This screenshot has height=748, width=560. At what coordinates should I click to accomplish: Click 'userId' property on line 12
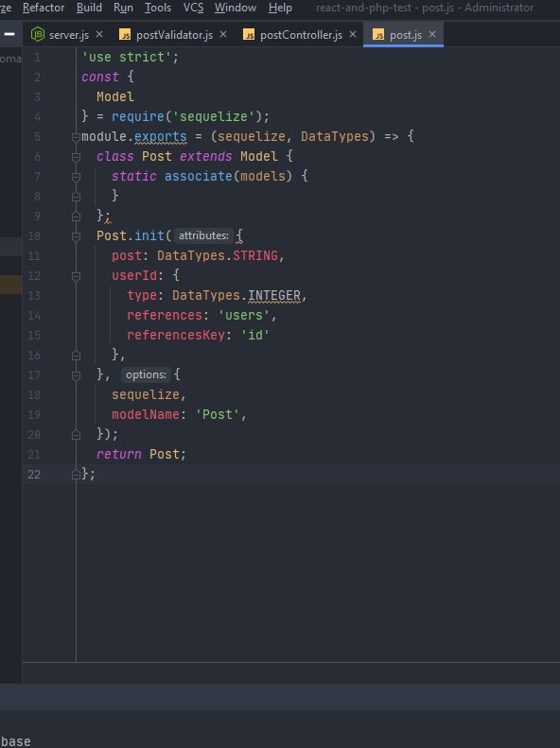click(134, 275)
